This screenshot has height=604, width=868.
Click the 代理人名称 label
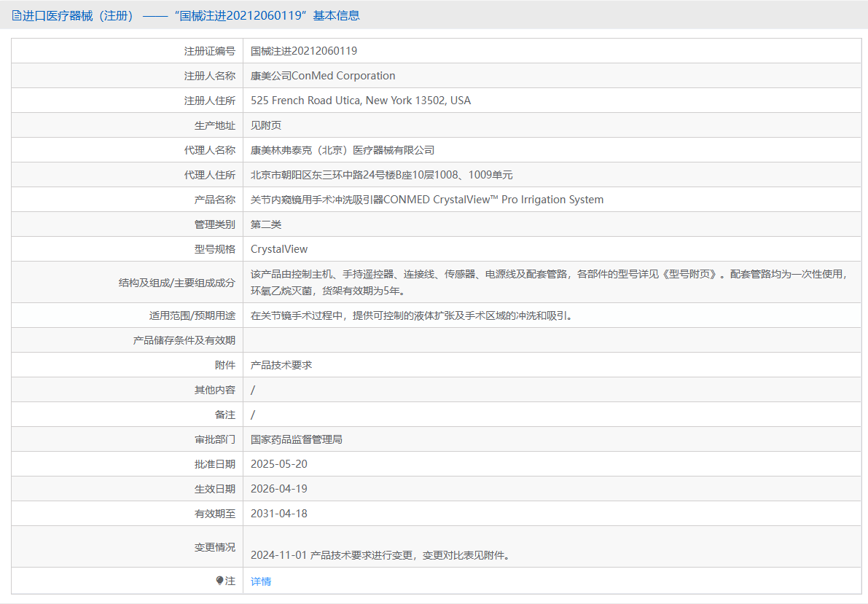click(x=210, y=150)
